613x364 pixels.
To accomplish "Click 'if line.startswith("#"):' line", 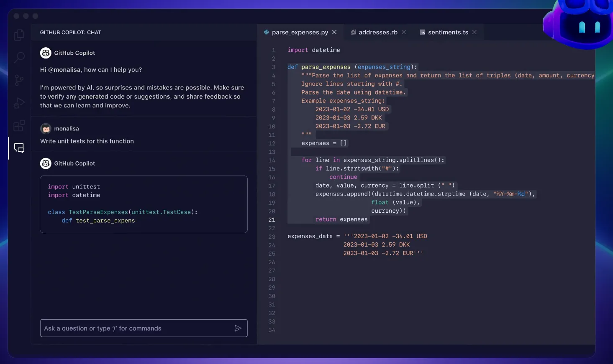I will [x=357, y=168].
